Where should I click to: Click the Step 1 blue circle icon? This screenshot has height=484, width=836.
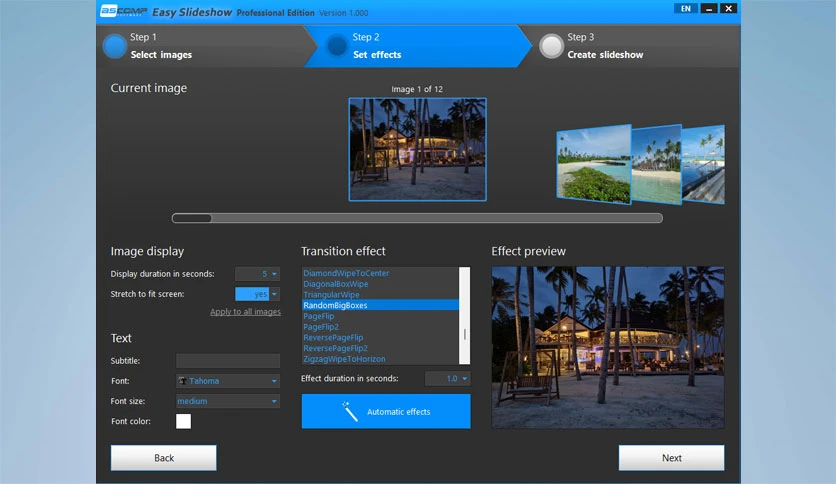[x=114, y=46]
